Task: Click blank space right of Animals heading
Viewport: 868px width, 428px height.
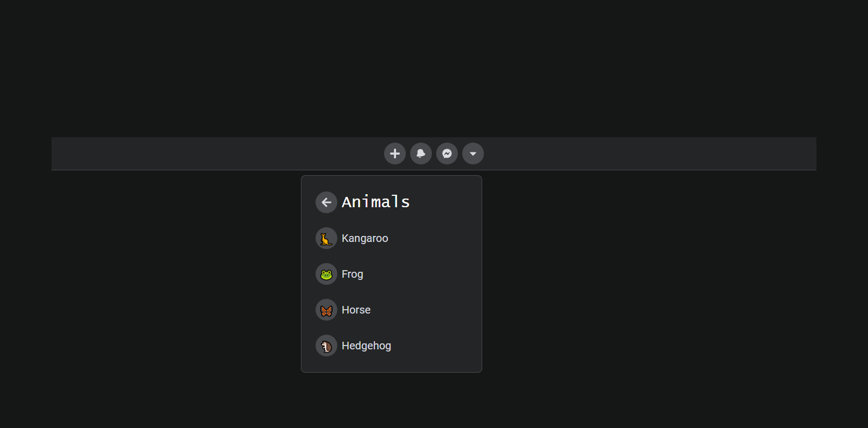Action: point(445,202)
